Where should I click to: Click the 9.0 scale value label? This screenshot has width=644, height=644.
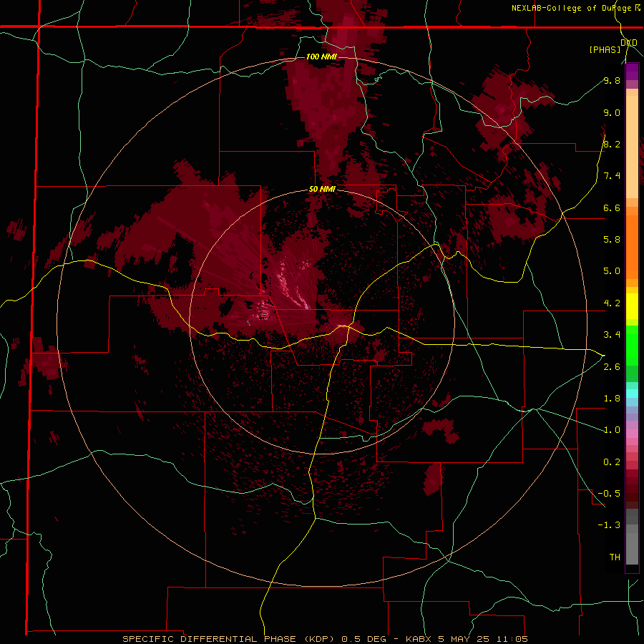(612, 112)
